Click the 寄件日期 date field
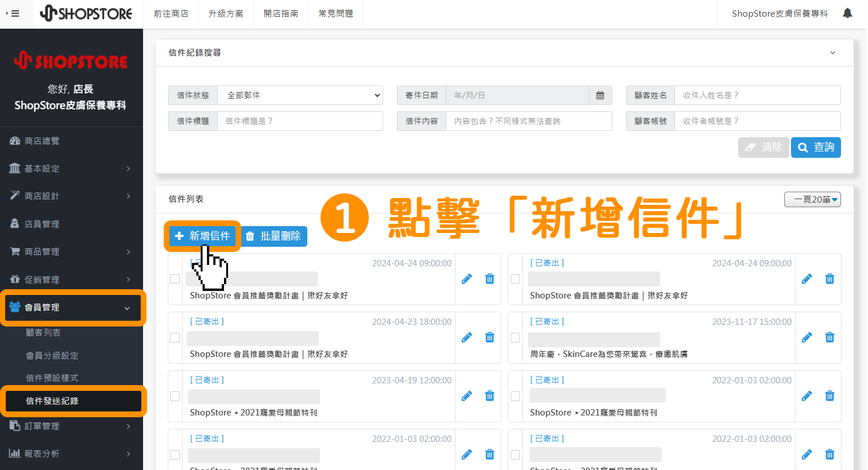 [517, 95]
